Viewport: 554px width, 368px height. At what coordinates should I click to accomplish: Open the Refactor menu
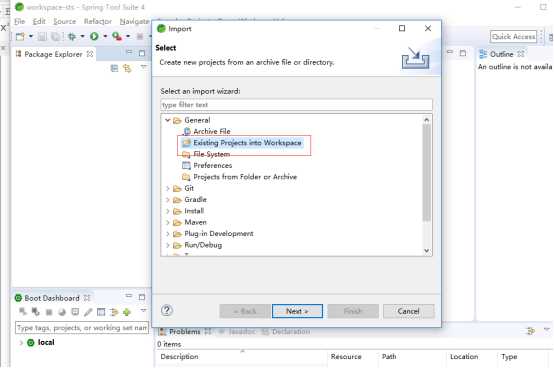[98, 22]
